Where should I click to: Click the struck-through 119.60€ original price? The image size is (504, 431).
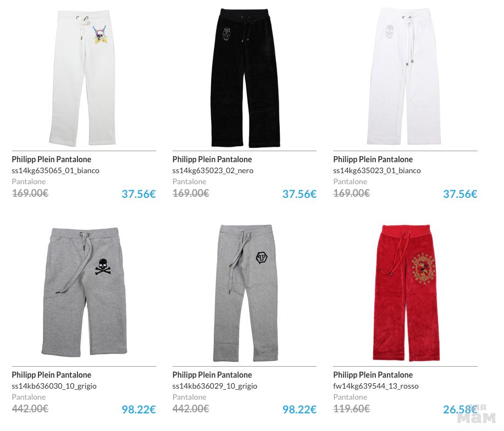(x=351, y=409)
